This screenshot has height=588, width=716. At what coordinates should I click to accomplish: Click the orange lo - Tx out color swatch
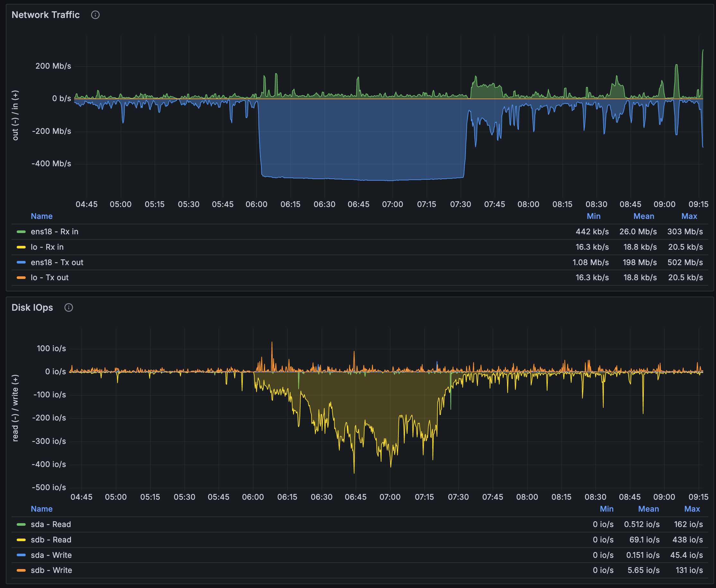coord(21,278)
